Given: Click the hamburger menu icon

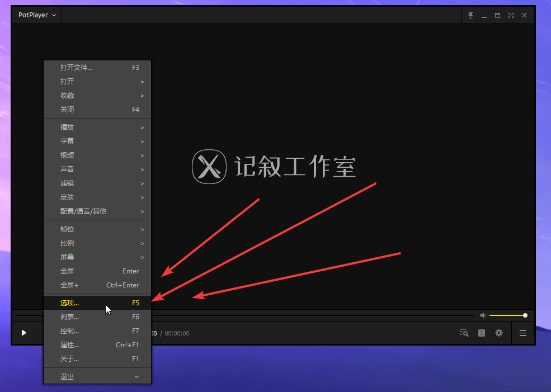Looking at the screenshot, I should click(x=523, y=333).
